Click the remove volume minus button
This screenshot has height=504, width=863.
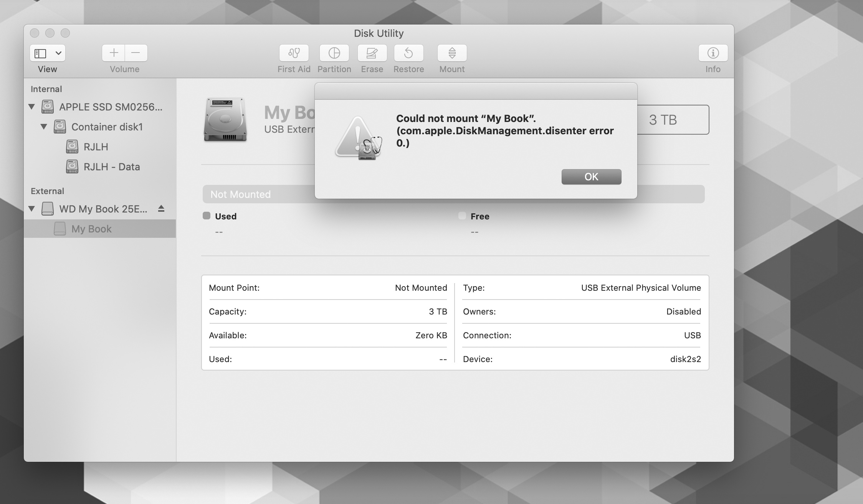tap(136, 53)
